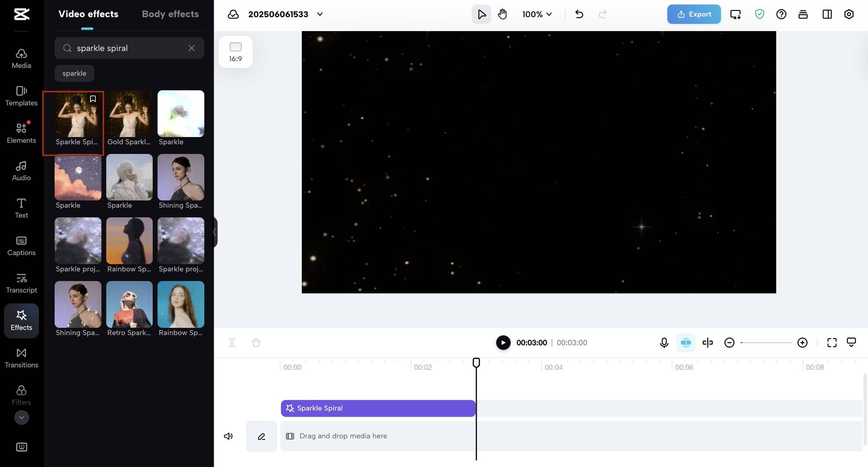Select the Gold Sparkle effect thumbnail
This screenshot has width=868, height=467.
click(x=129, y=114)
